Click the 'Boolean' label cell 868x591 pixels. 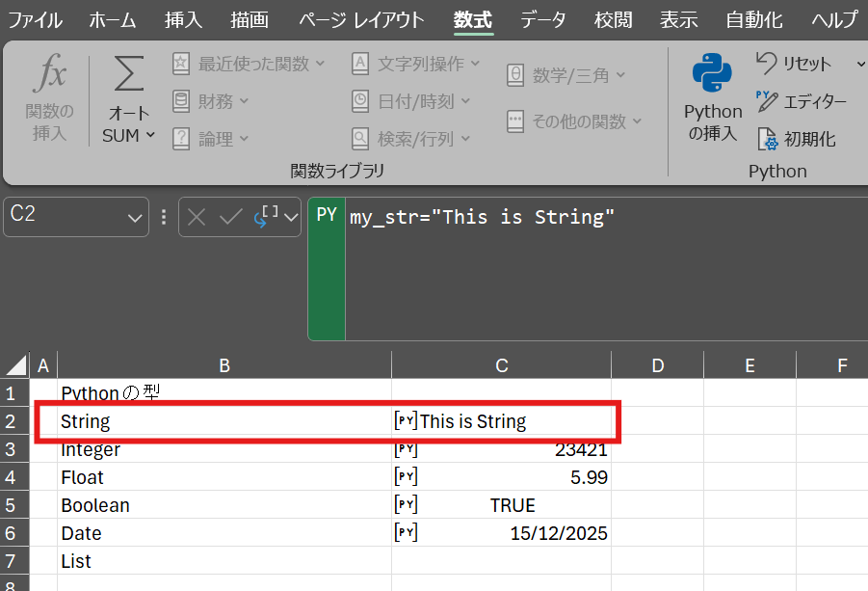(224, 505)
